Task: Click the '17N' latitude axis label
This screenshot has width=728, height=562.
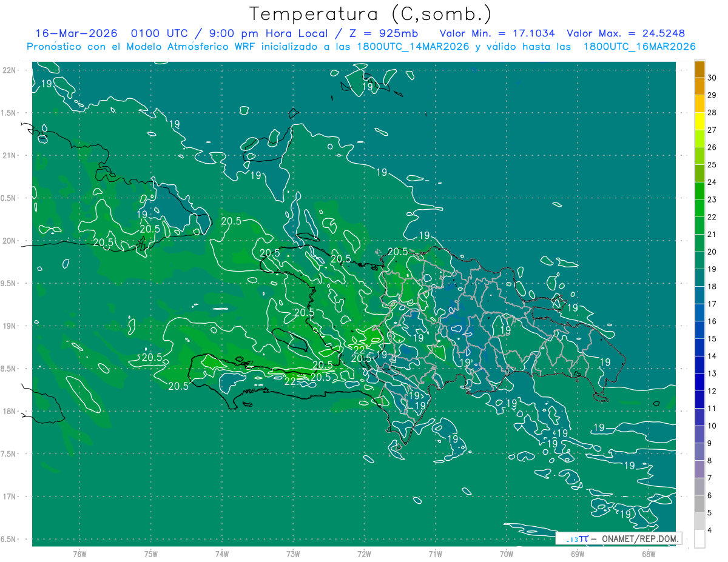Action: [10, 497]
